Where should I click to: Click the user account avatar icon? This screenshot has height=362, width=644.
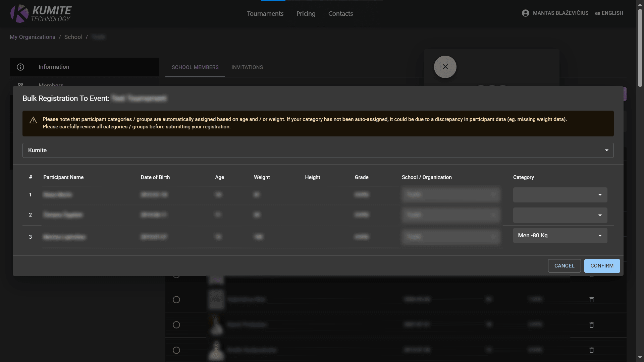525,13
